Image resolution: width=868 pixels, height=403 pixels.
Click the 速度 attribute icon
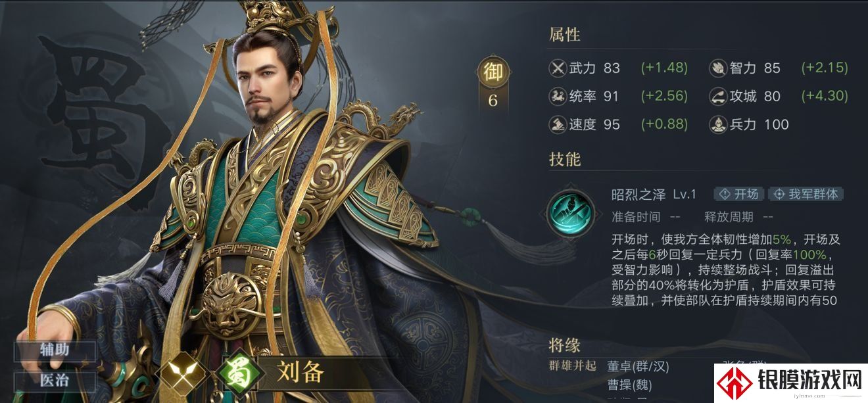(558, 124)
